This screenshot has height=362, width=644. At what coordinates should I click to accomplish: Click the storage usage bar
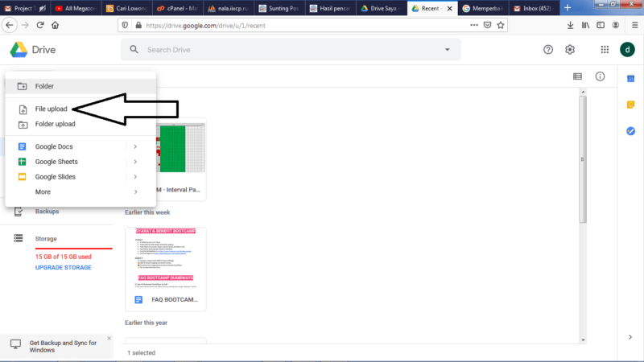(x=73, y=249)
